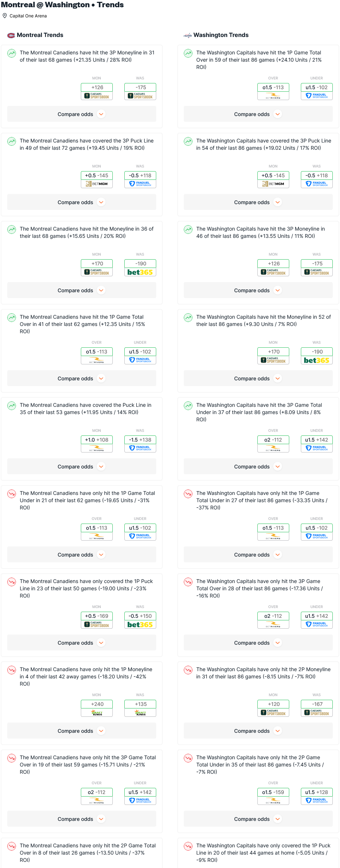Image resolution: width=340 pixels, height=868 pixels.
Task: Pick the +1.0 +108 Montreal puck line odds
Action: (x=97, y=440)
